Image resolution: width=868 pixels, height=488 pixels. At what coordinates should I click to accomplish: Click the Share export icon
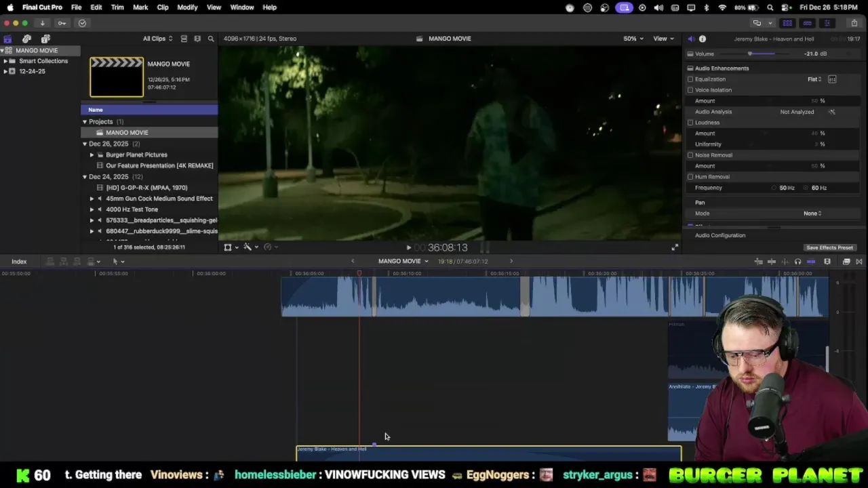pyautogui.click(x=854, y=23)
